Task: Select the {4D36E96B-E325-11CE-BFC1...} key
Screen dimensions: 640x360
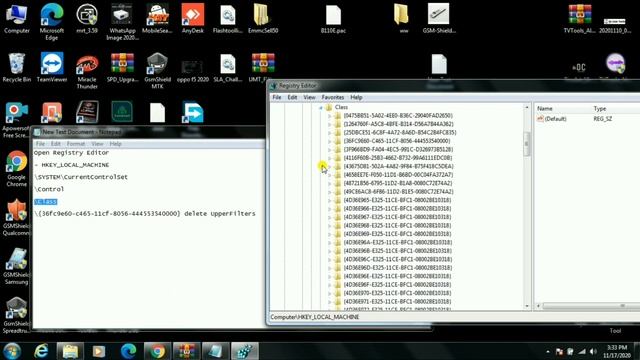Action: (397, 251)
